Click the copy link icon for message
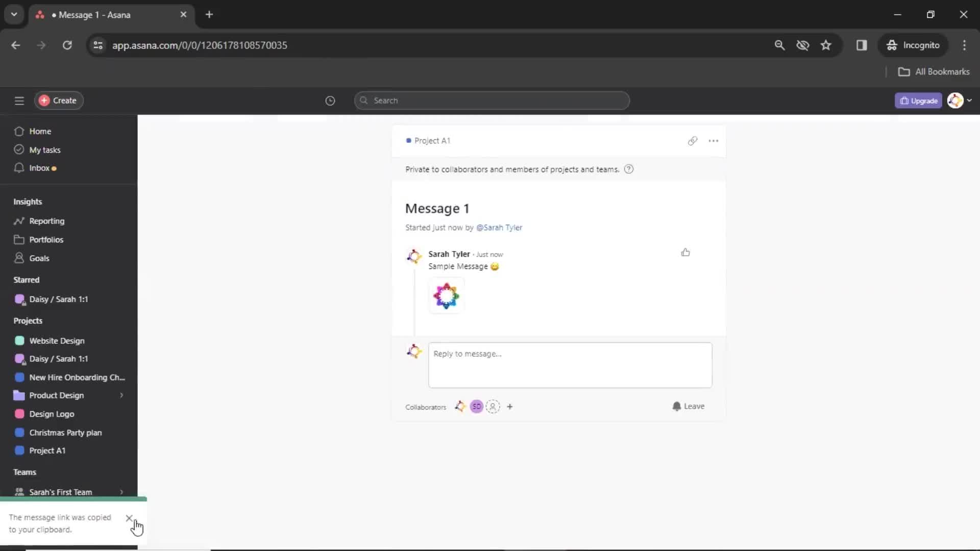This screenshot has height=551, width=980. 692,141
